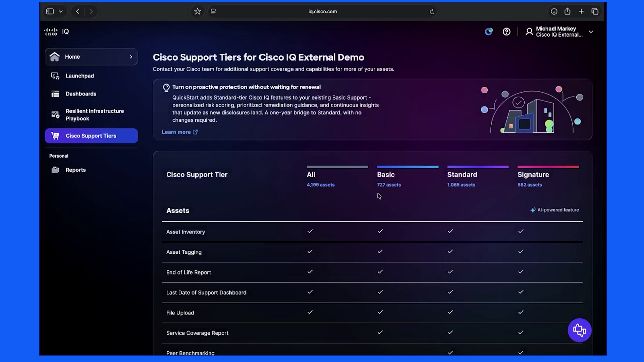Viewport: 644px width, 362px height.
Task: Click the user profile icon
Action: point(529,32)
